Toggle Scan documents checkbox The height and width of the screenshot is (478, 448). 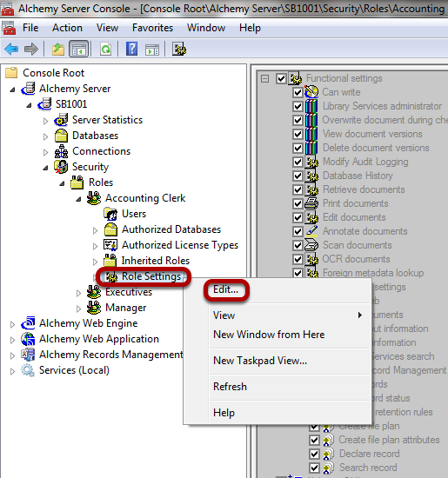[298, 245]
